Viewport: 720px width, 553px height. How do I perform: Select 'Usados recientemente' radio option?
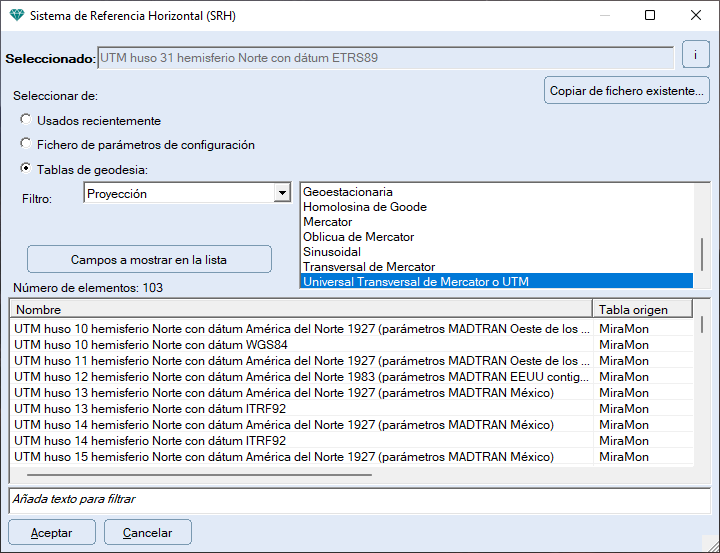[26, 120]
